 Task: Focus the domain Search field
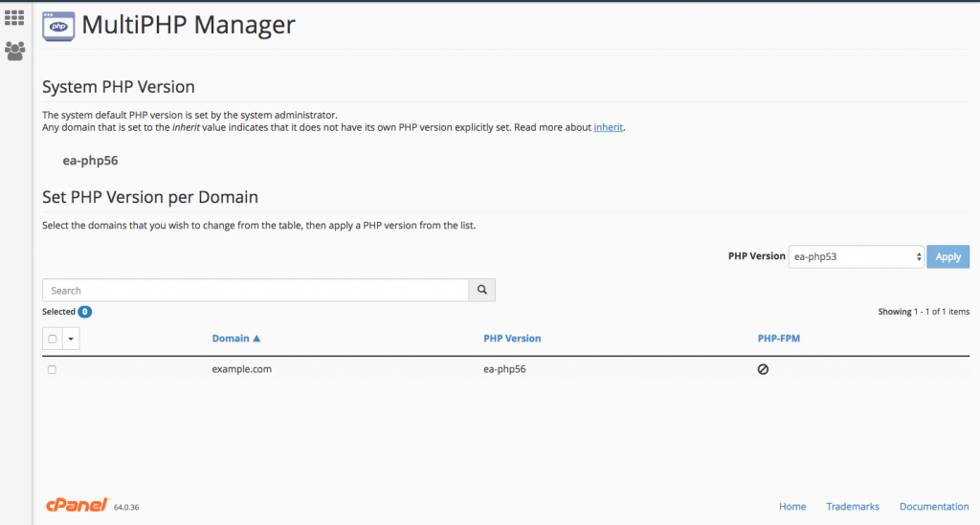[x=256, y=291]
